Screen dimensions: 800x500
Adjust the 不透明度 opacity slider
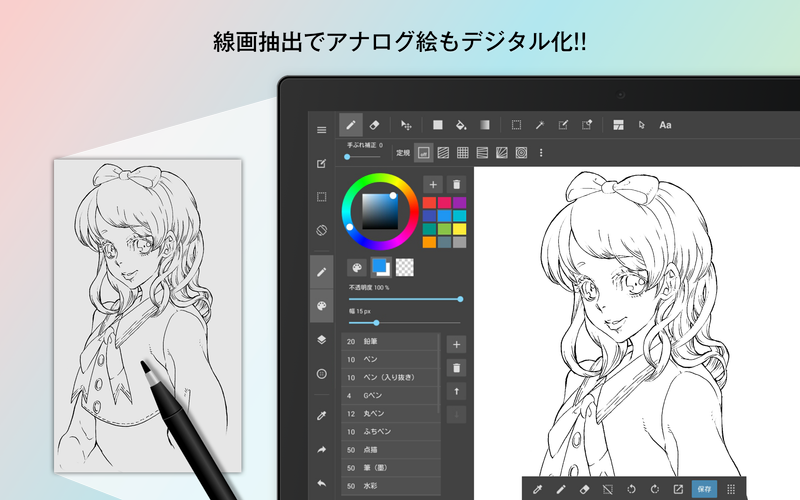[406, 299]
